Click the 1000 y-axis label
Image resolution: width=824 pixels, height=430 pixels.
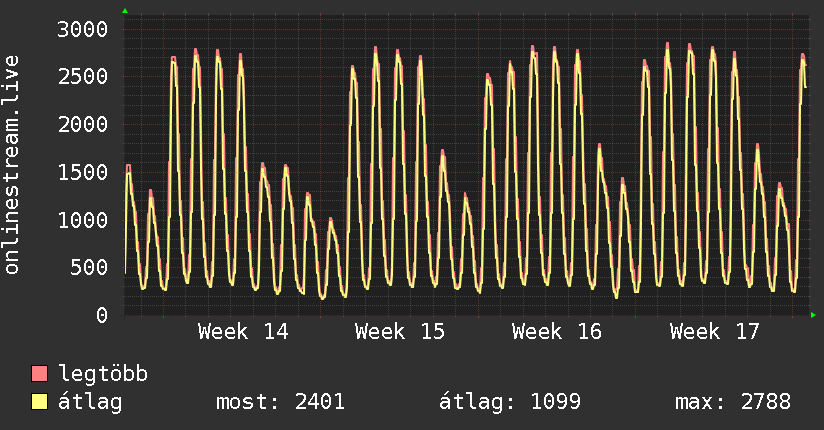pyautogui.click(x=83, y=220)
